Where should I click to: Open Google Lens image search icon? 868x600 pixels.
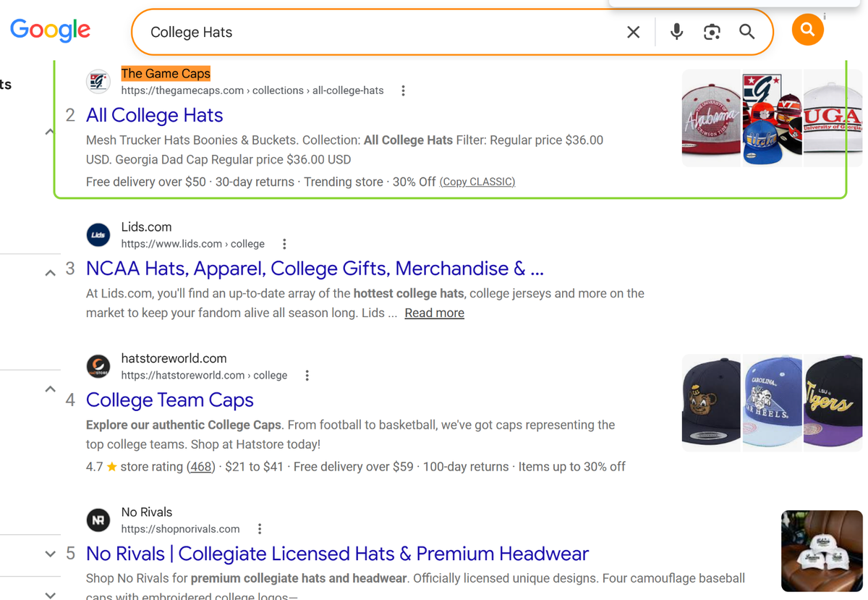(712, 32)
